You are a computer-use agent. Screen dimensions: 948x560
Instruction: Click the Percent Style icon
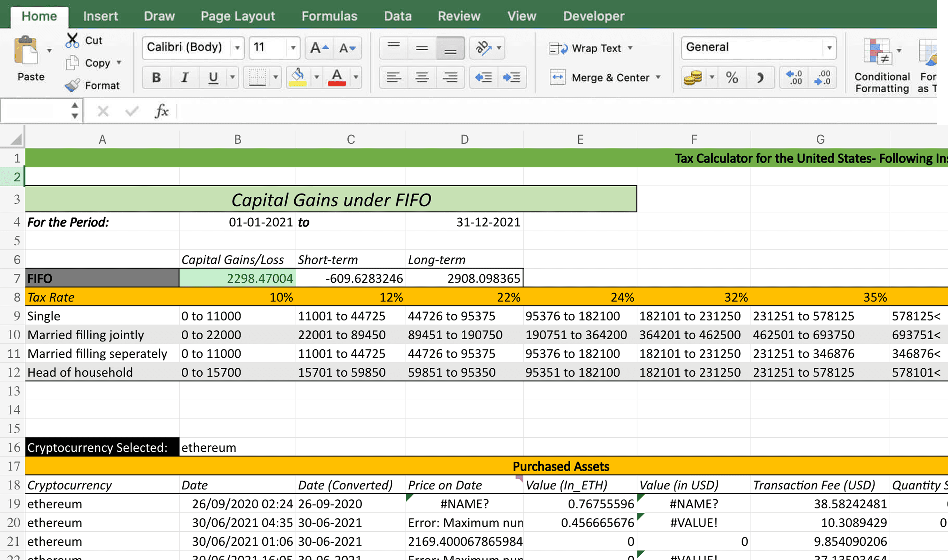coord(732,78)
